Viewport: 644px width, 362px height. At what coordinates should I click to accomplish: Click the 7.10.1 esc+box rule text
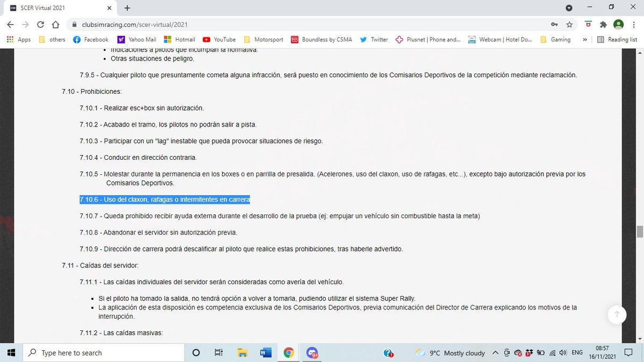pyautogui.click(x=142, y=108)
